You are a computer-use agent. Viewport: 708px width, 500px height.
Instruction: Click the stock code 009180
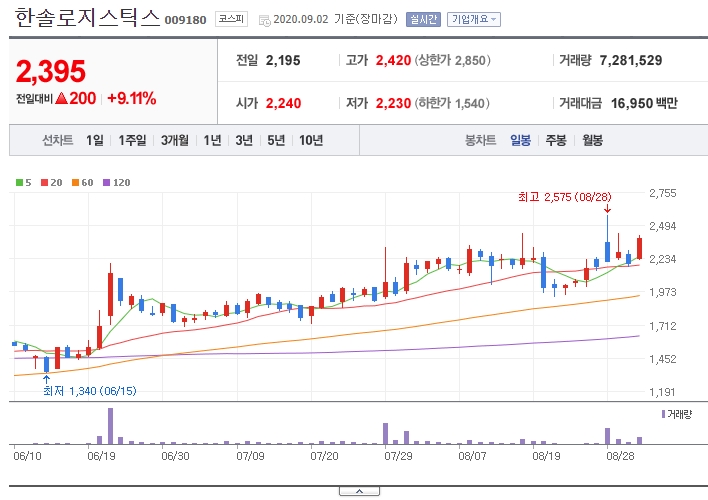click(x=185, y=20)
